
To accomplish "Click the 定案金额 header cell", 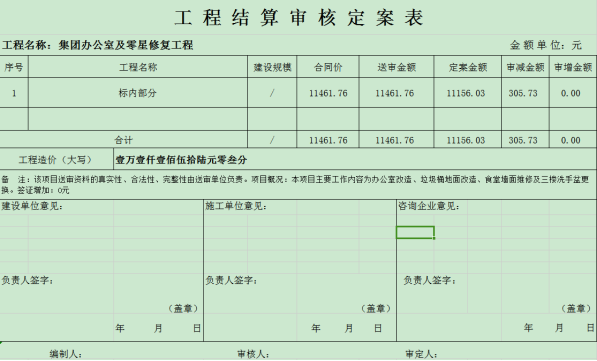I will pyautogui.click(x=468, y=67).
